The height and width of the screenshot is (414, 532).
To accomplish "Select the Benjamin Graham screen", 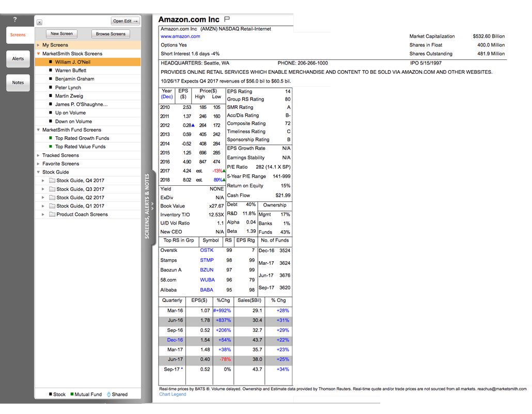I will (x=88, y=79).
